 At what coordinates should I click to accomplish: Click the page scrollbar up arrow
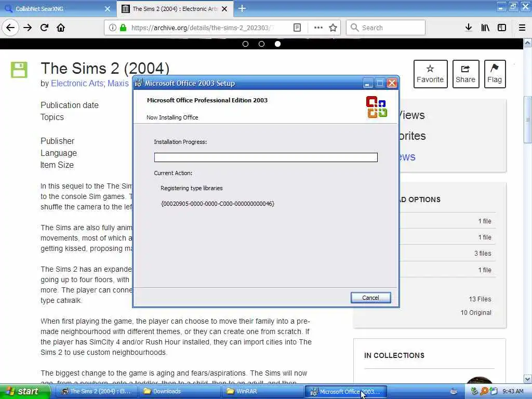(x=527, y=43)
